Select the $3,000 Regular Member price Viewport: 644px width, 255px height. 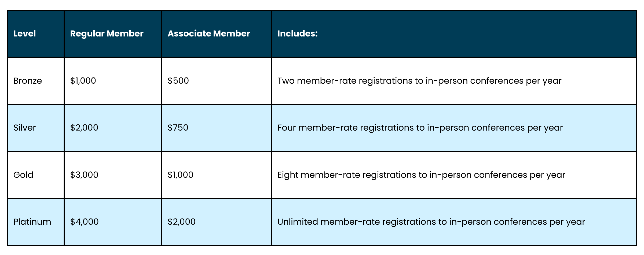[84, 175]
